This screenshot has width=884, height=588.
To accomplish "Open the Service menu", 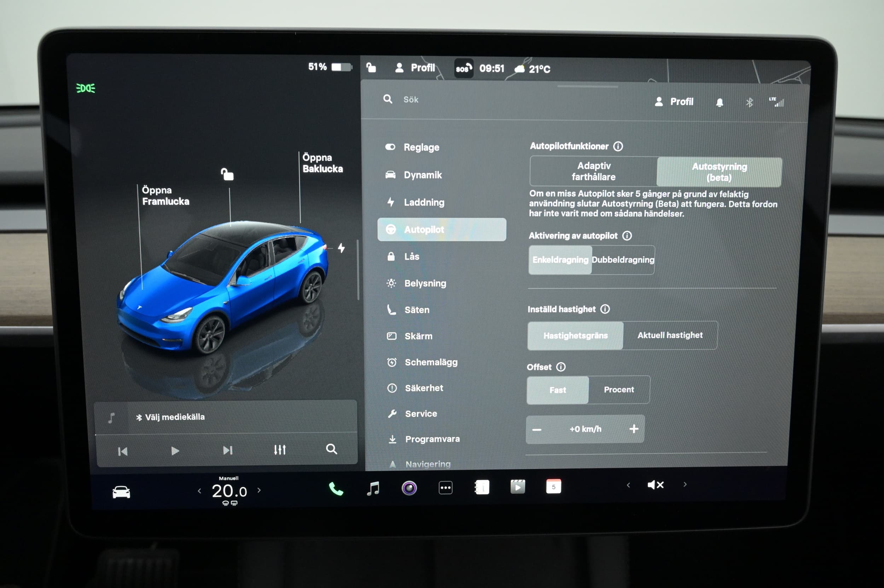I will tap(412, 414).
